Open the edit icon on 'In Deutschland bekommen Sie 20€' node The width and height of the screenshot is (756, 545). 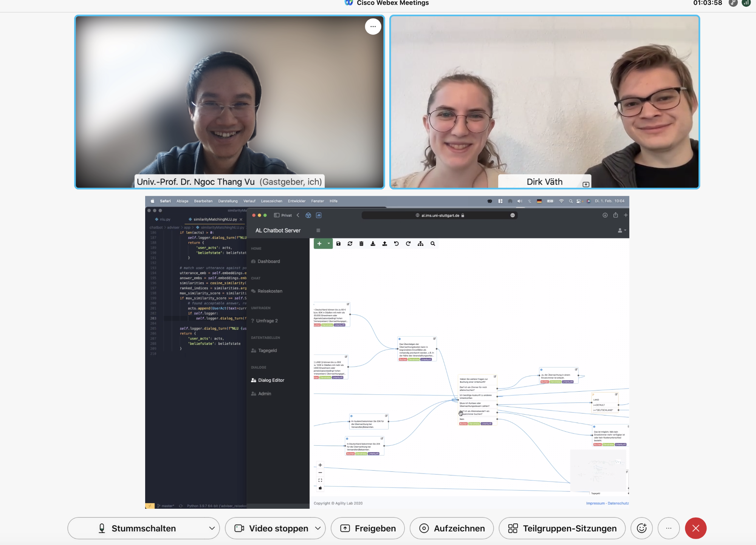click(382, 438)
